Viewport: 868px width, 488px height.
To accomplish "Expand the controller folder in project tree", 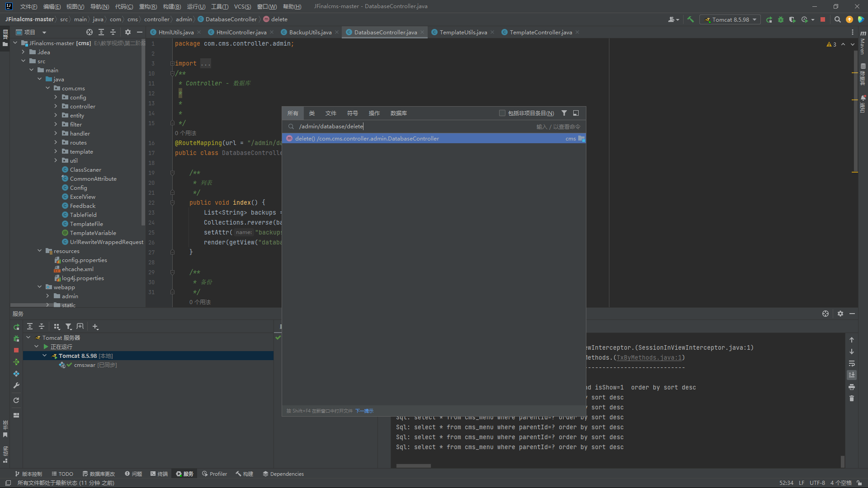I will (x=56, y=106).
